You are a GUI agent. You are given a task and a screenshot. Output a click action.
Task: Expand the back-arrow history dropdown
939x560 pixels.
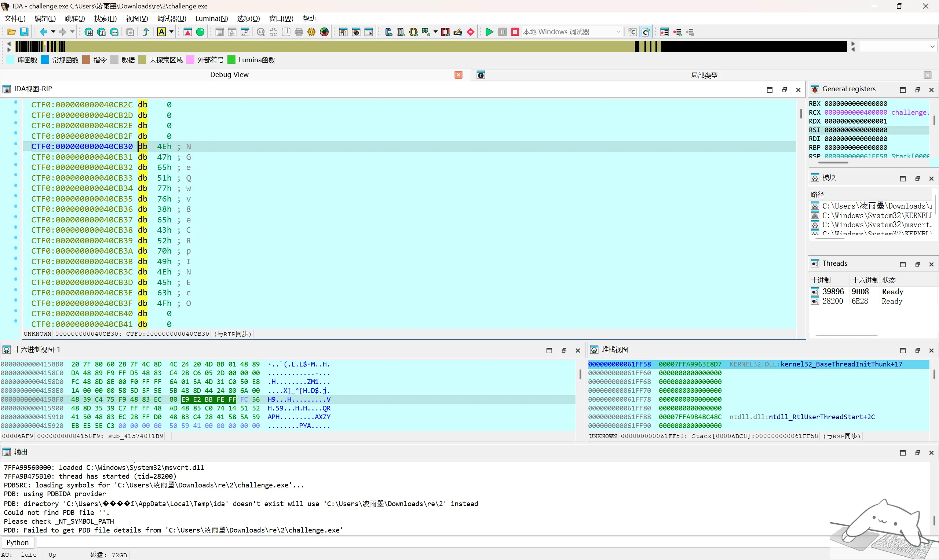pos(53,32)
